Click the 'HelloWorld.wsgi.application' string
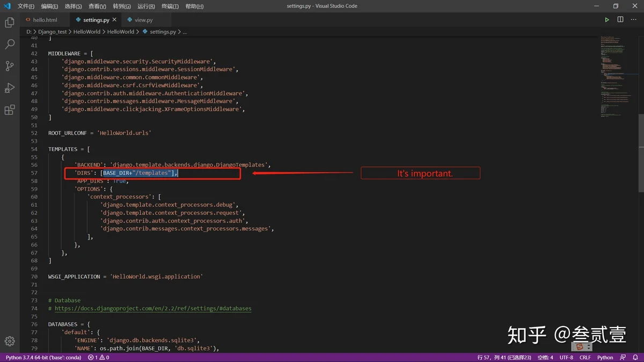This screenshot has height=362, width=644. [157, 277]
